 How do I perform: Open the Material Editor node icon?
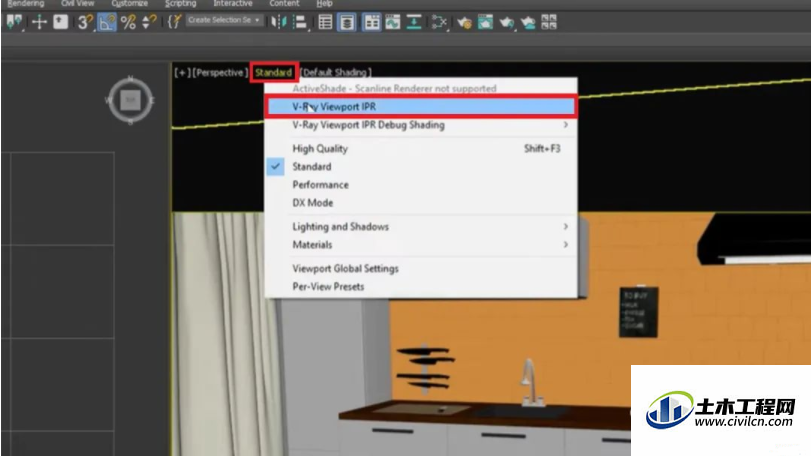439,22
